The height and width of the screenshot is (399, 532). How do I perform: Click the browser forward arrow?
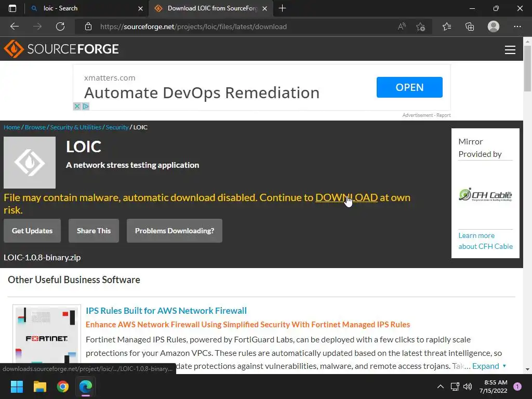pos(37,26)
